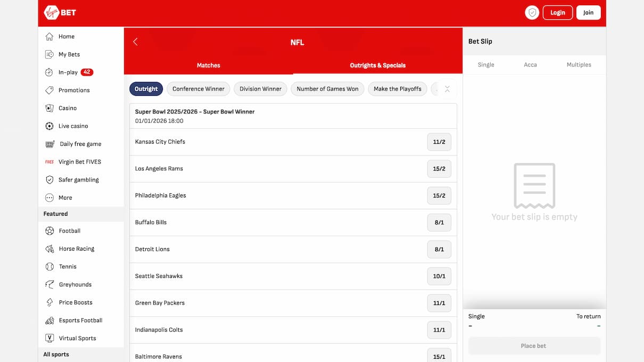Toggle the Make the Playoffs filter
The height and width of the screenshot is (362, 644).
point(397,89)
